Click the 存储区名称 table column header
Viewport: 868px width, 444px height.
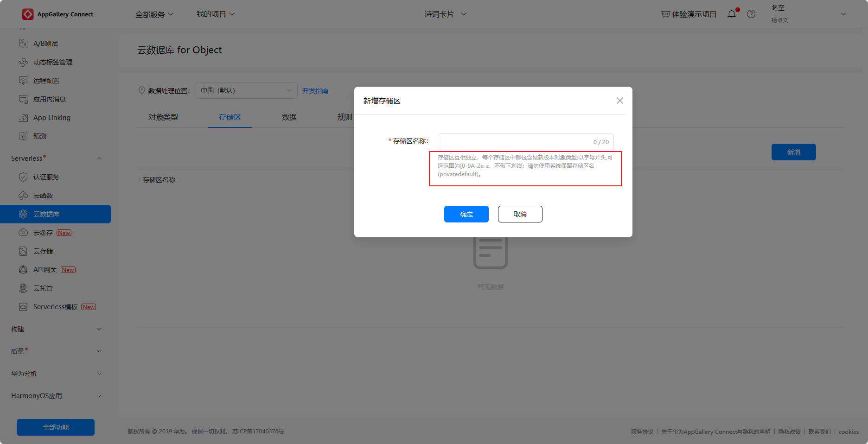[159, 180]
